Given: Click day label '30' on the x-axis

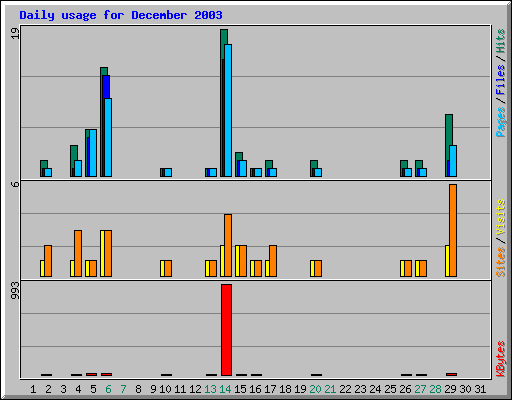Looking at the screenshot, I should (x=465, y=389).
